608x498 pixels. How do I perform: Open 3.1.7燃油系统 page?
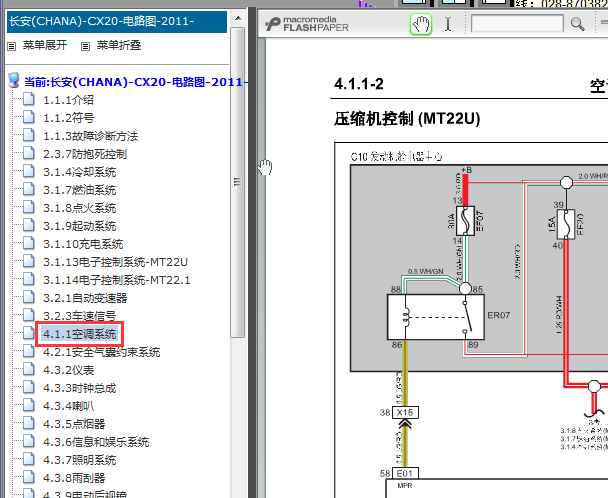(79, 190)
